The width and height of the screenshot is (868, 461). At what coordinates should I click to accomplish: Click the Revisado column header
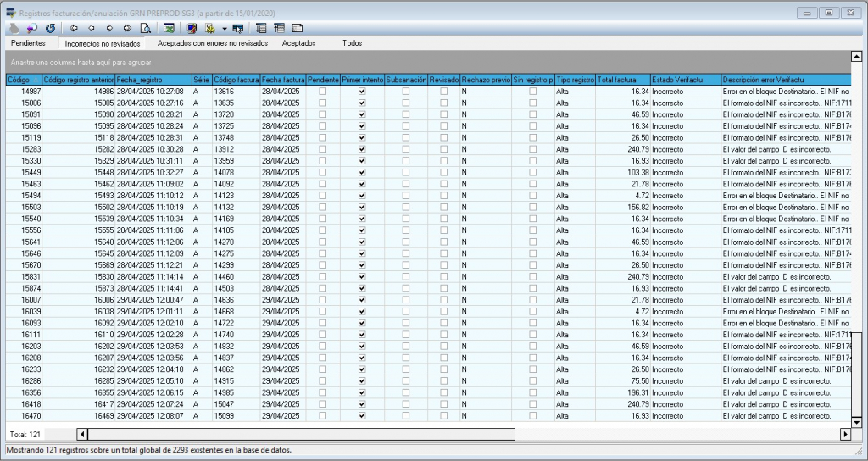[x=444, y=81]
